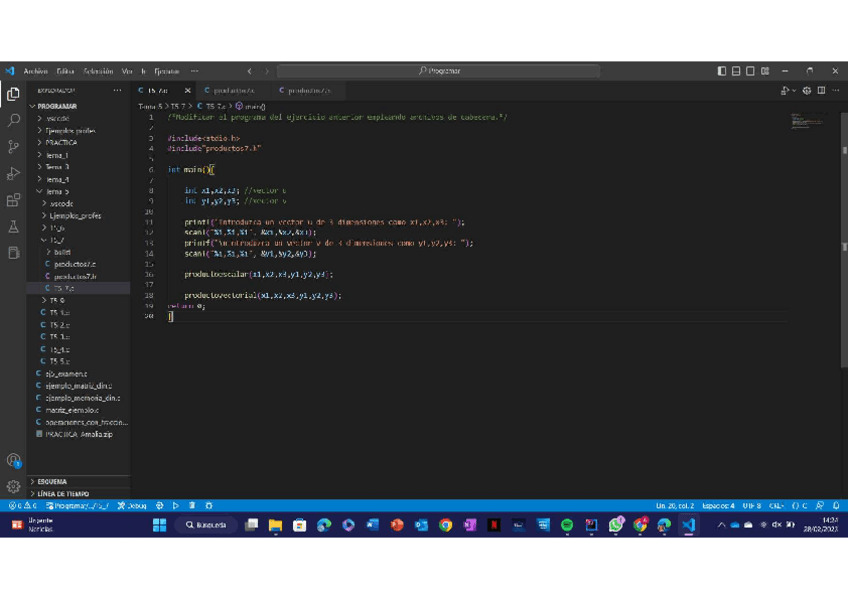Screen dimensions: 848x599
Task: Open the Accounts icon in activity bar
Action: click(14, 461)
